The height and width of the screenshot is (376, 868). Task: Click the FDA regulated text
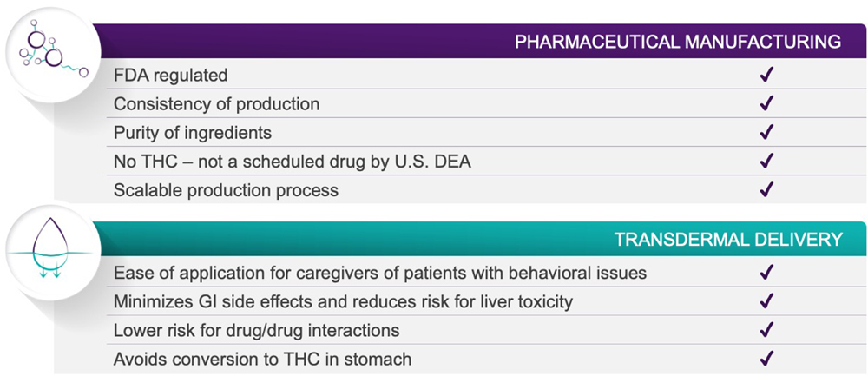170,76
